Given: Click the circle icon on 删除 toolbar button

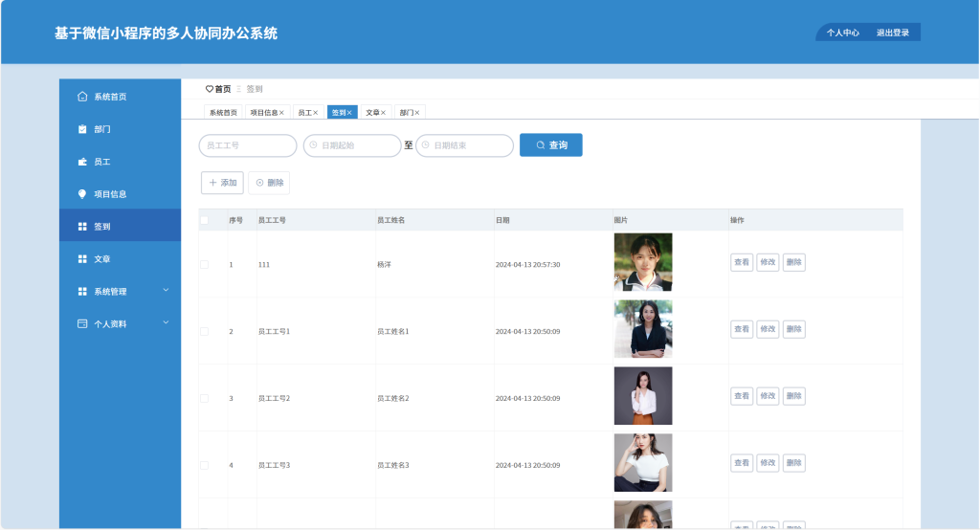Looking at the screenshot, I should pos(260,183).
